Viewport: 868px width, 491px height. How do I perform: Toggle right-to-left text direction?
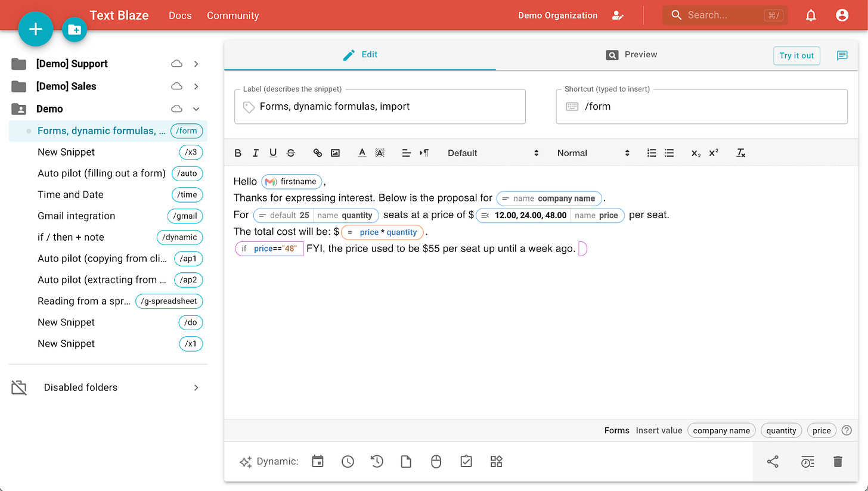point(424,153)
